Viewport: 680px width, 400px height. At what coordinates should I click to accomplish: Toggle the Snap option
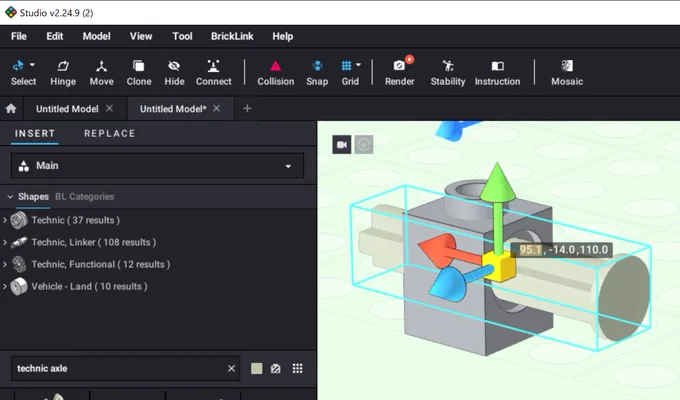[x=317, y=73]
